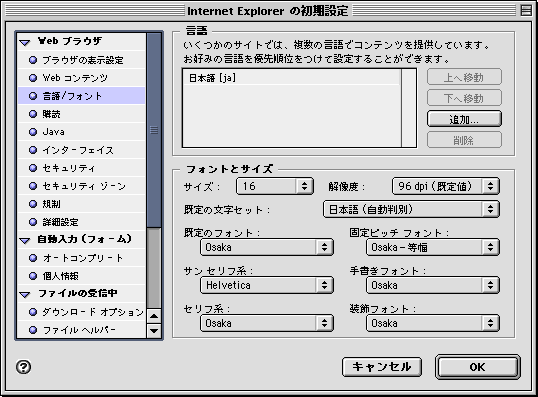The width and height of the screenshot is (538, 397).
Task: Select Java in the sidebar list
Action: [82, 132]
